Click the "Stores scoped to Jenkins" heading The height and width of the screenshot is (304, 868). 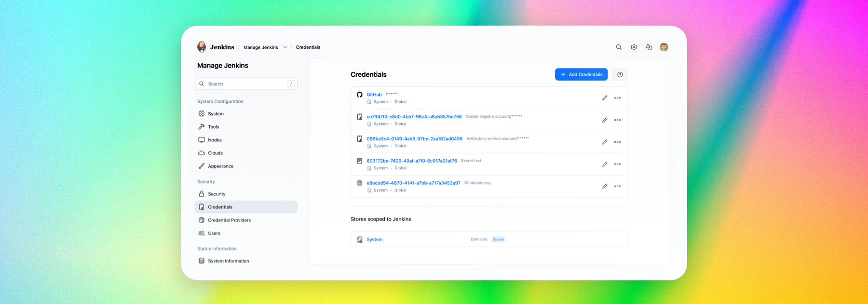coord(381,219)
